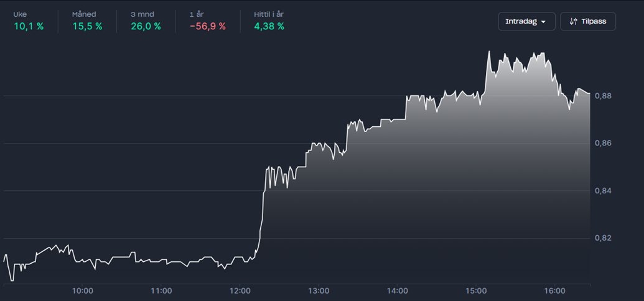Click the 0,86 price axis label

coord(603,143)
